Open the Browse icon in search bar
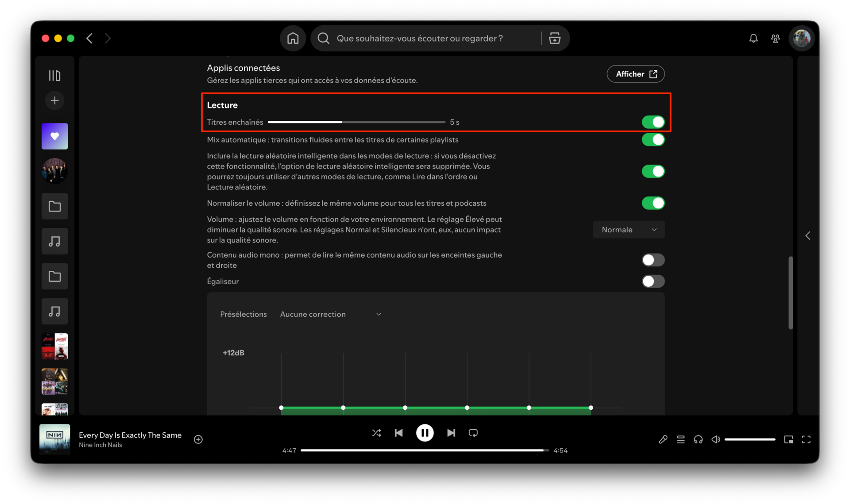The image size is (850, 504). [x=555, y=38]
